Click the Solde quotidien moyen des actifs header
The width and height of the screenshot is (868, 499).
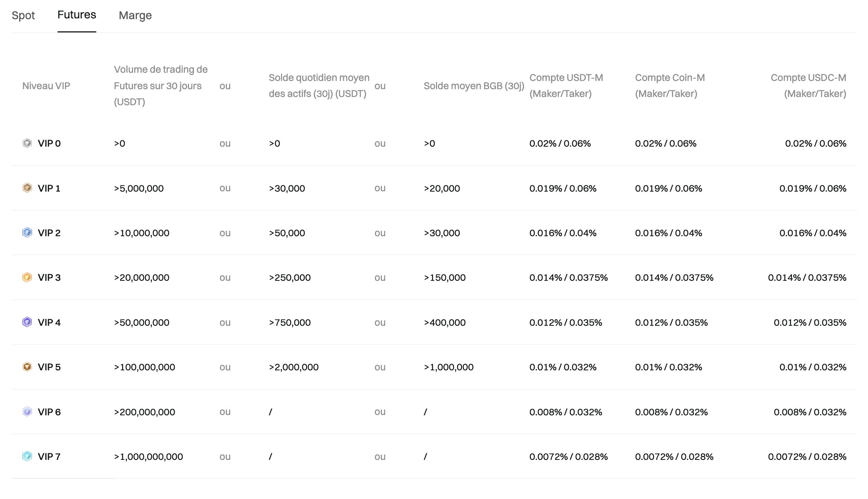pyautogui.click(x=319, y=86)
